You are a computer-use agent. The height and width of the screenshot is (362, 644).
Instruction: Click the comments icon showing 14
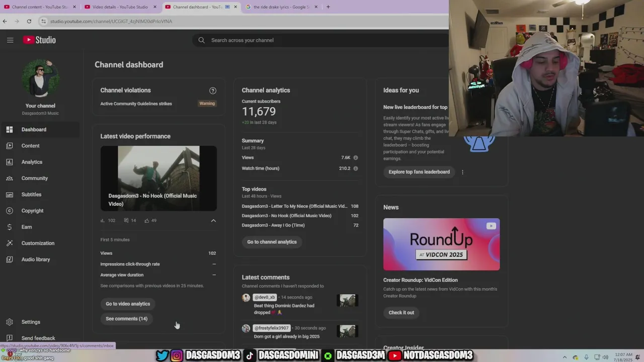tap(126, 221)
